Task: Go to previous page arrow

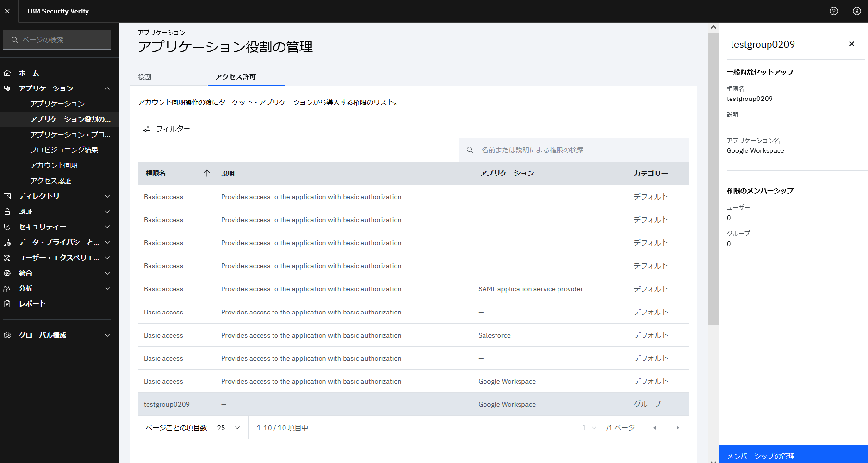Action: (654, 428)
